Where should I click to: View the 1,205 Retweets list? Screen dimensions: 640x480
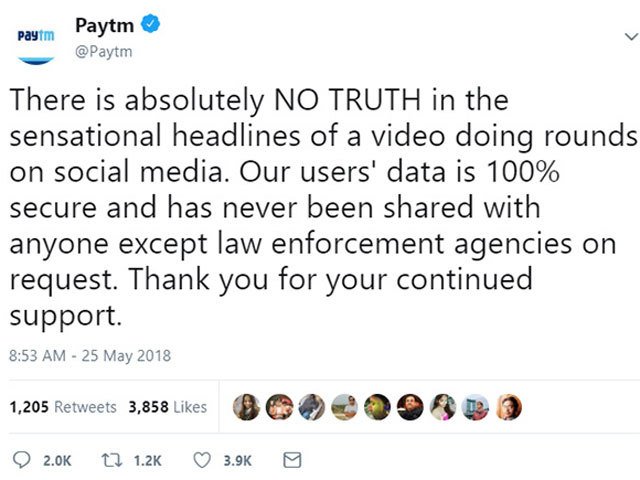click(63, 407)
